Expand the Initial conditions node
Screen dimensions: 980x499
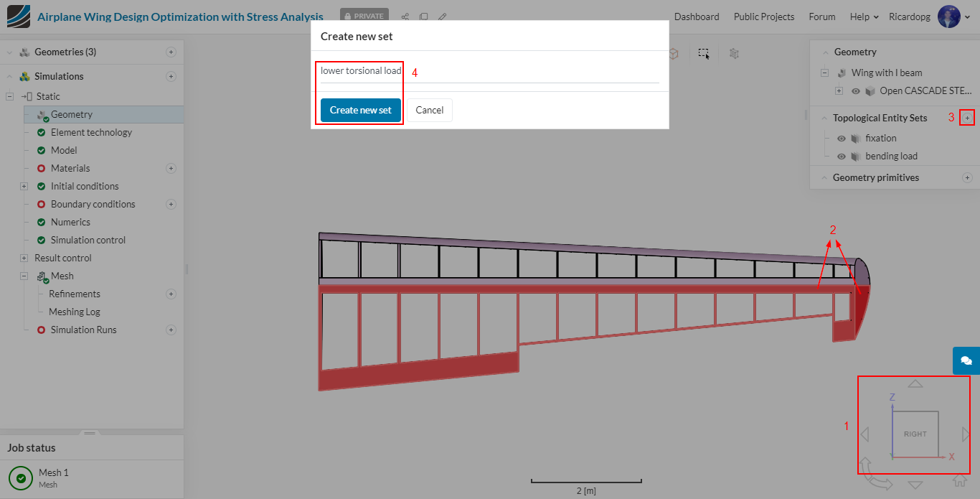coord(24,186)
